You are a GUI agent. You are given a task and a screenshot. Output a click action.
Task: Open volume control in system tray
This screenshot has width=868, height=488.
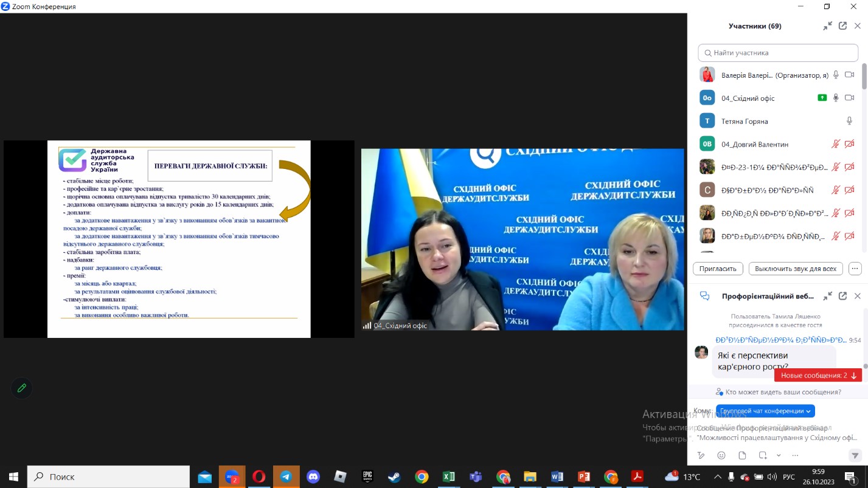click(772, 476)
